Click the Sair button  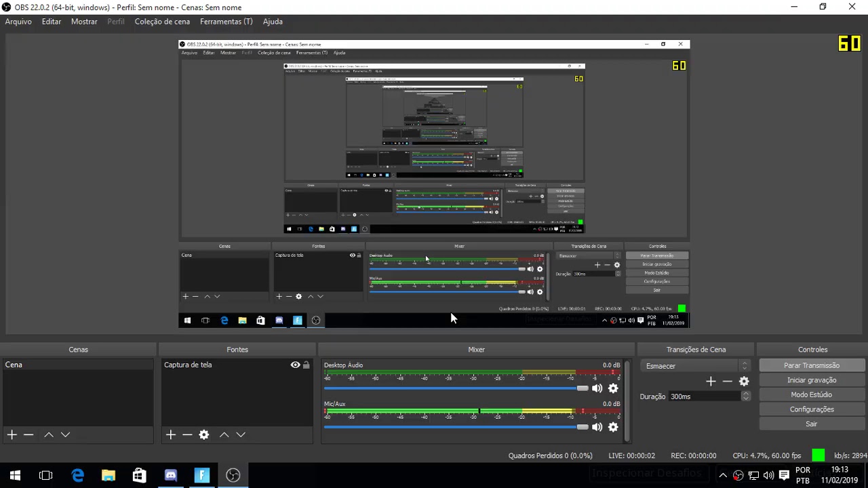point(812,424)
